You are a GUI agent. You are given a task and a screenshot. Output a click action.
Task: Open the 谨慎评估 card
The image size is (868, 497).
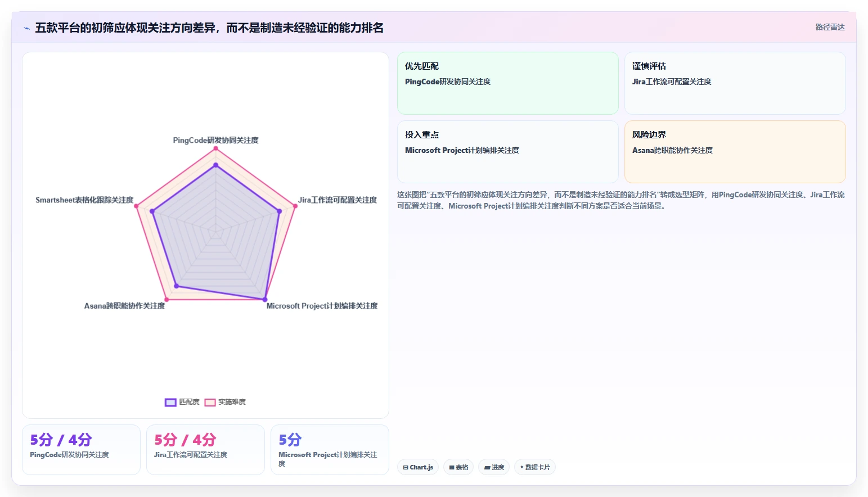(735, 83)
